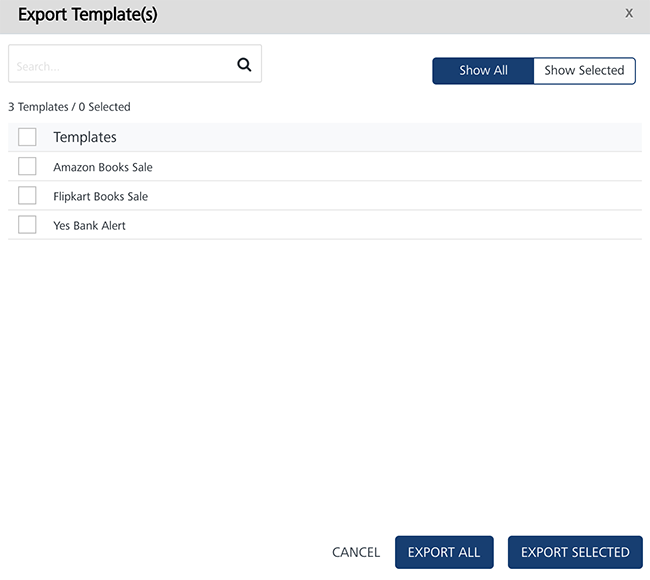Image resolution: width=650 pixels, height=580 pixels.
Task: Tick the select-all Templates header checkbox
Action: coord(27,137)
